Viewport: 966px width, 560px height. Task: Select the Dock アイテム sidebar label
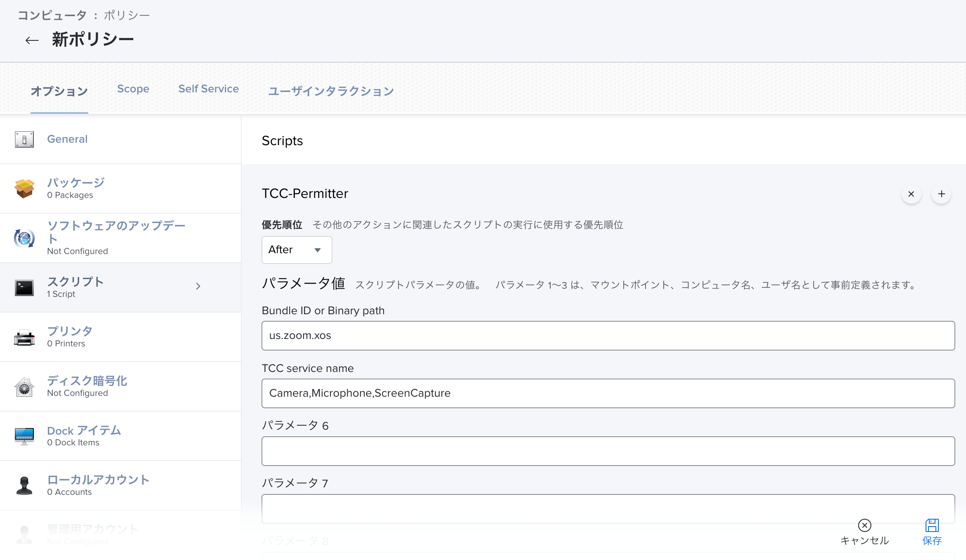click(x=84, y=431)
